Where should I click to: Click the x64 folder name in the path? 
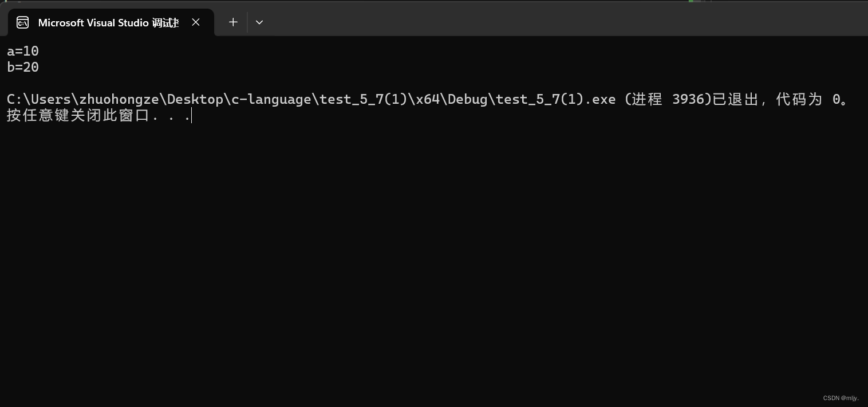(x=428, y=99)
